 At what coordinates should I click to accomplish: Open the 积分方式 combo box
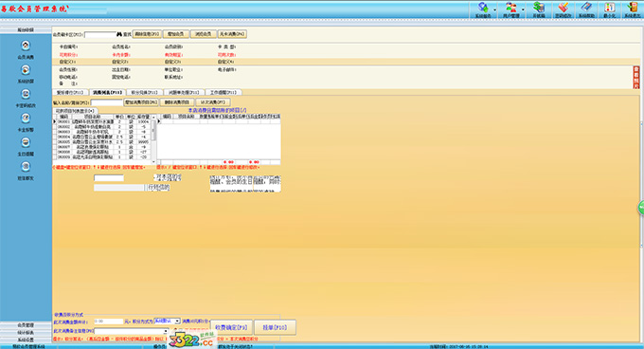pos(167,321)
